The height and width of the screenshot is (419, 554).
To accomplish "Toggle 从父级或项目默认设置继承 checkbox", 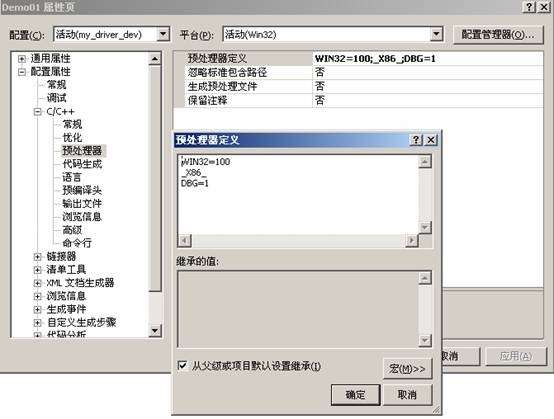I will coord(182,365).
